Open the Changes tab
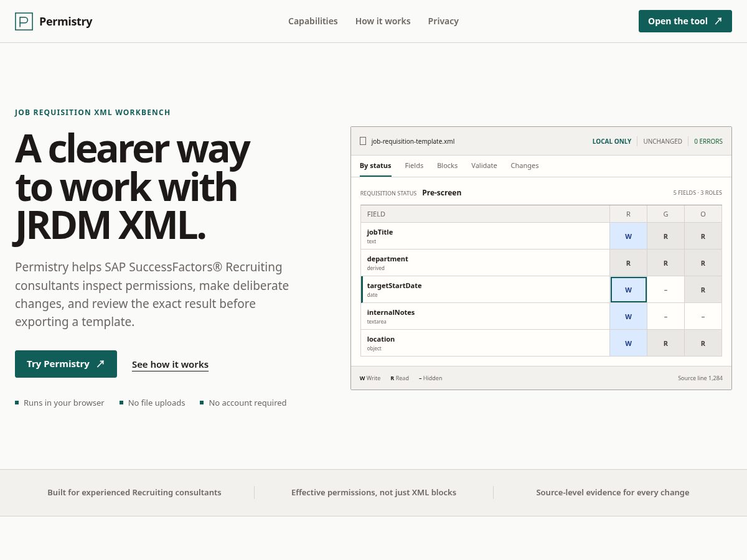 click(x=525, y=166)
